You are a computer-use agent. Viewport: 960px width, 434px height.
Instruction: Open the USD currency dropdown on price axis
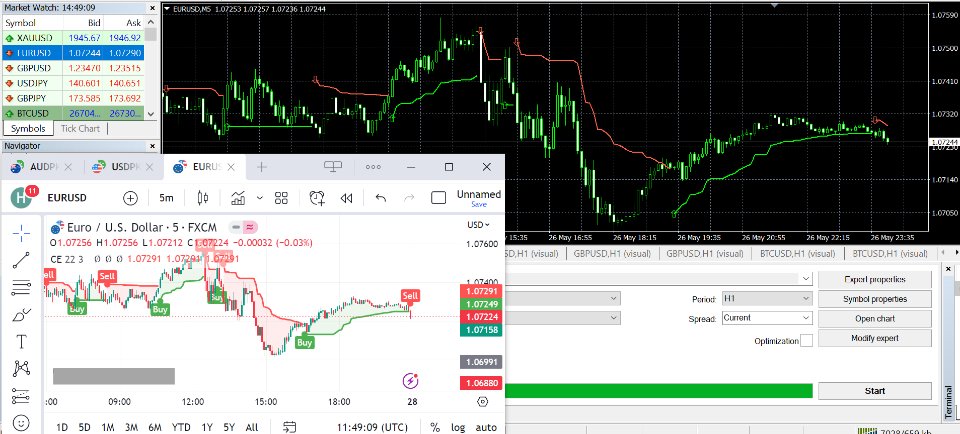(x=479, y=225)
